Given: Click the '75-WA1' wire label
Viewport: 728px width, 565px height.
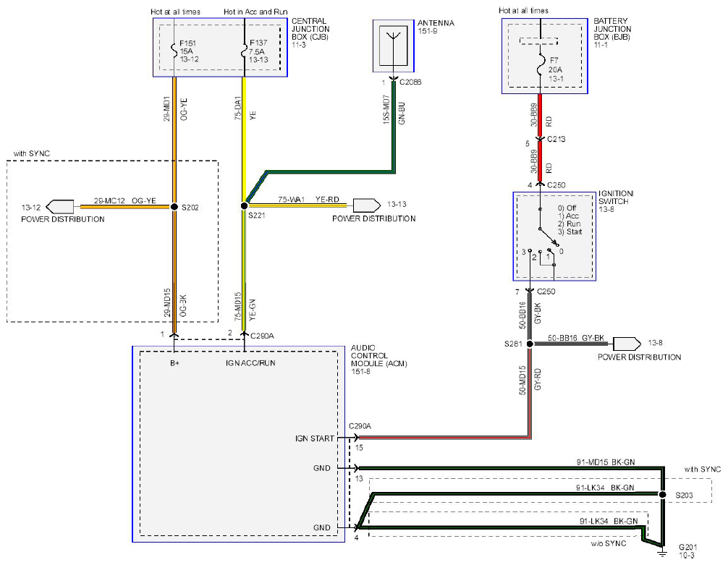Looking at the screenshot, I should [291, 200].
